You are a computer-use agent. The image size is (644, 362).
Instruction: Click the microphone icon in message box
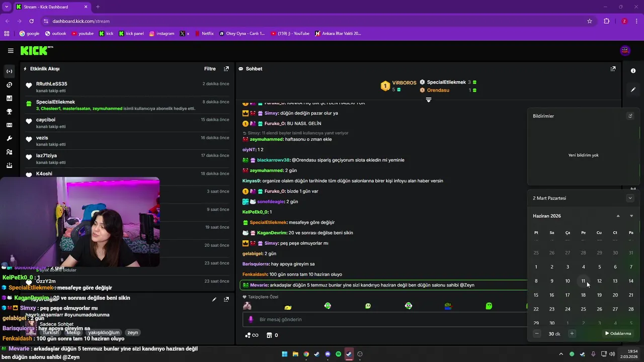pos(251,319)
